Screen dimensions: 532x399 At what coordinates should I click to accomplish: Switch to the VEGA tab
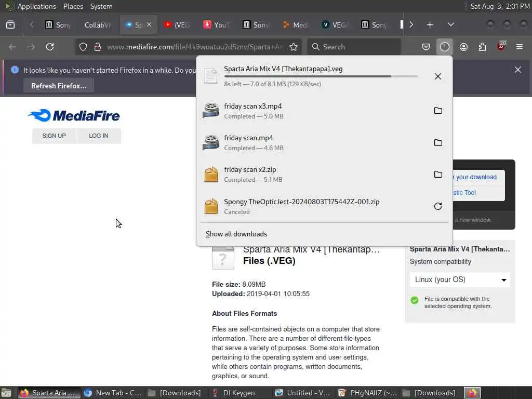point(335,25)
